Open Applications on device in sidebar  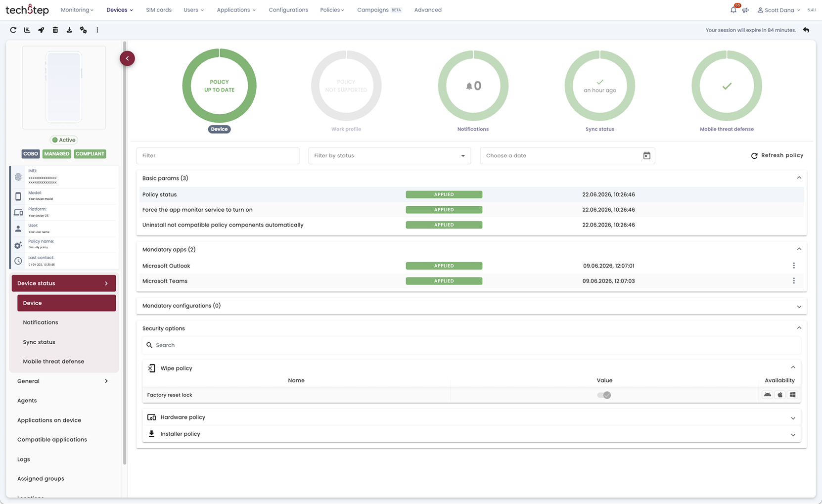pyautogui.click(x=63, y=420)
